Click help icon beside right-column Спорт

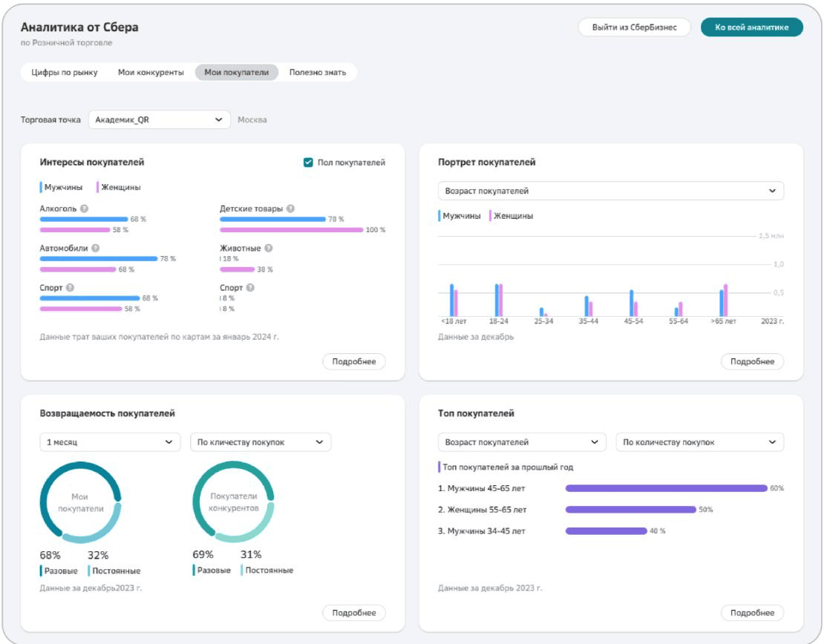coord(250,288)
